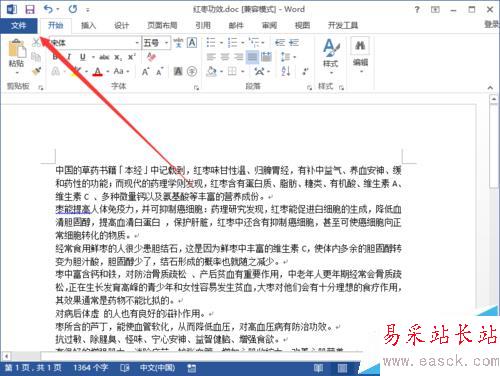This screenshot has width=500, height=376.
Task: Click the Shrink Font icon
Action: [x=160, y=72]
